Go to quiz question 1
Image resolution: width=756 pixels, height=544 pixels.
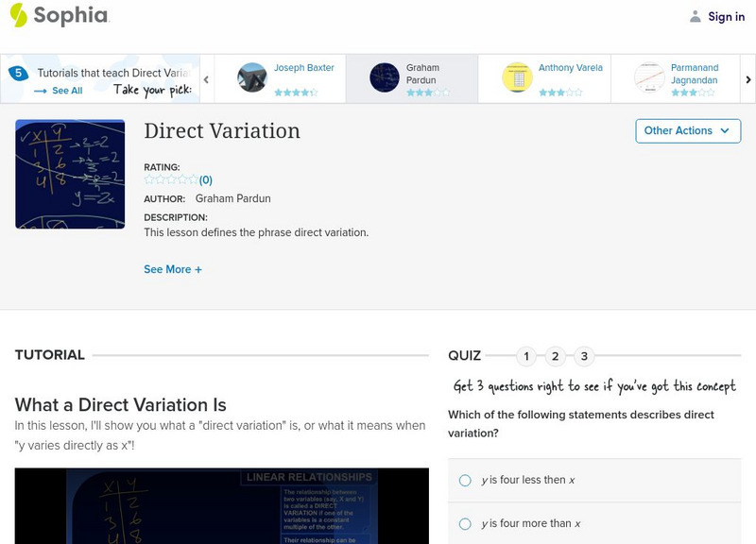pyautogui.click(x=526, y=357)
